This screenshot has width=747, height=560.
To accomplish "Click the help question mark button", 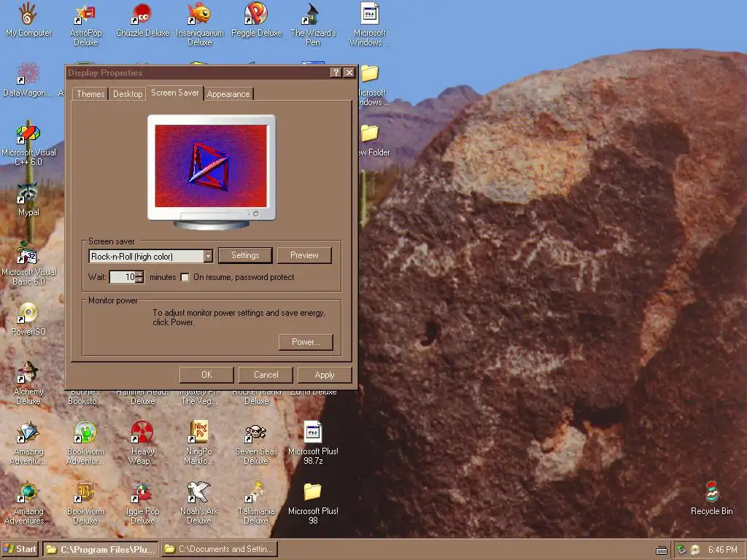I will click(x=336, y=72).
